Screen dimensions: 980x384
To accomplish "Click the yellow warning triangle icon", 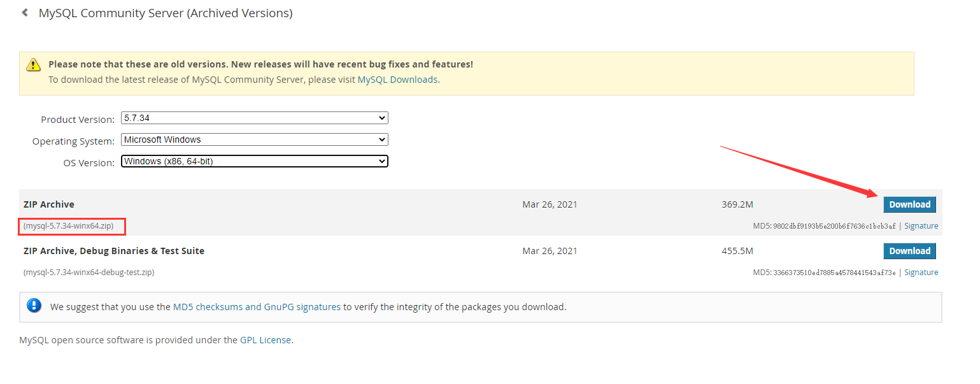I will [33, 64].
